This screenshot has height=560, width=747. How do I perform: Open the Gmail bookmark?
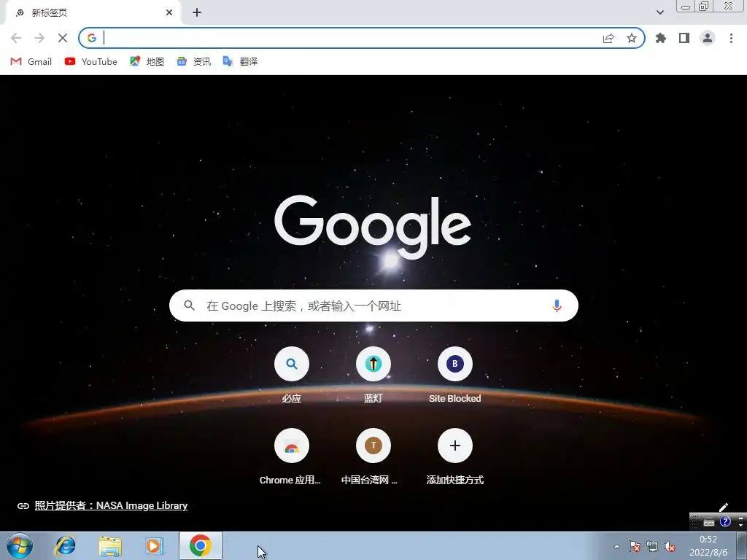pyautogui.click(x=31, y=61)
